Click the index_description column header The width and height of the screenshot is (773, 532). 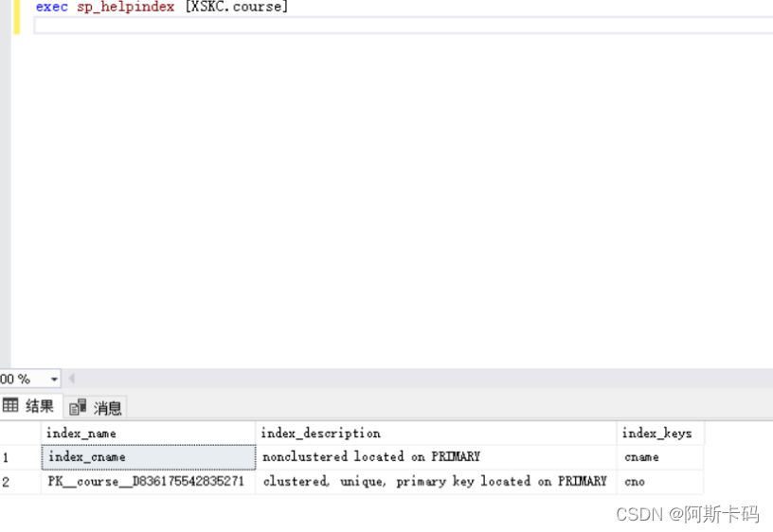coord(437,433)
